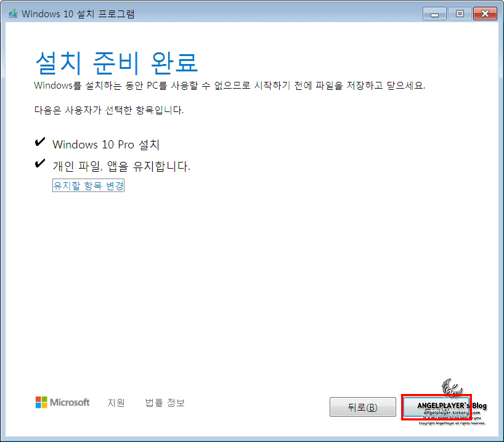Open the 지원 support link
The image size is (504, 442).
point(116,403)
